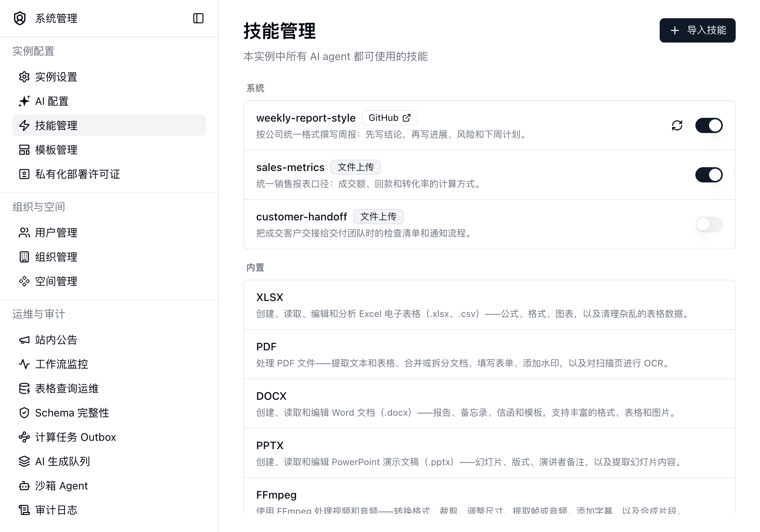The width and height of the screenshot is (760, 532).
Task: Click the database icon for 表格查询运维
Action: pyautogui.click(x=24, y=388)
